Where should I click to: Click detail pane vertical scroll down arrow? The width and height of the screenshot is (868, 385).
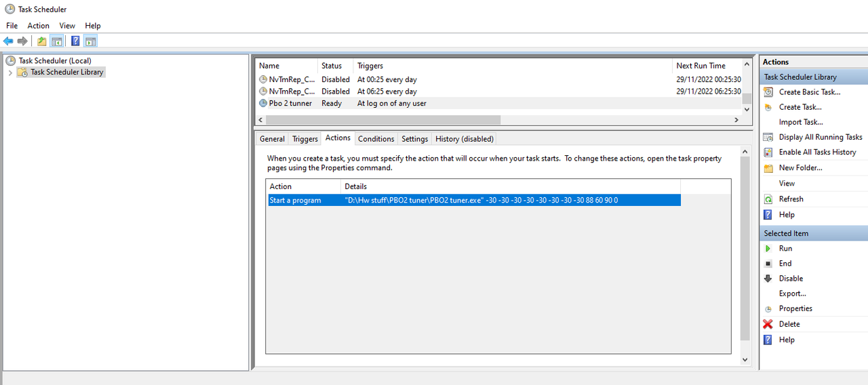pos(746,360)
